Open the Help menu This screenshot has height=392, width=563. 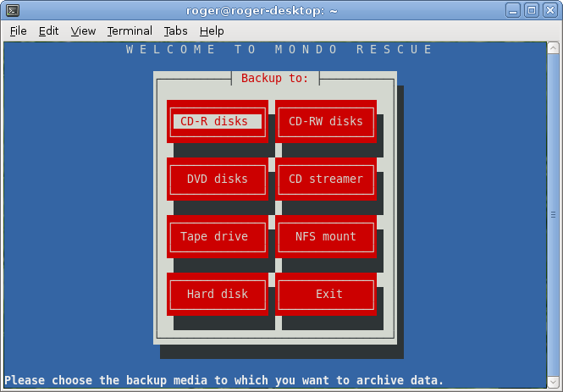coord(212,31)
